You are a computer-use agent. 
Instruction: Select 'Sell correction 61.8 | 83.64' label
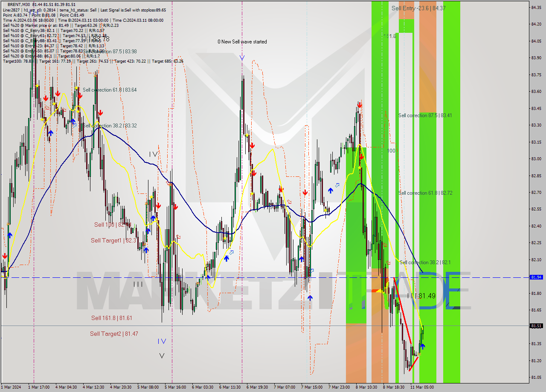pos(110,90)
